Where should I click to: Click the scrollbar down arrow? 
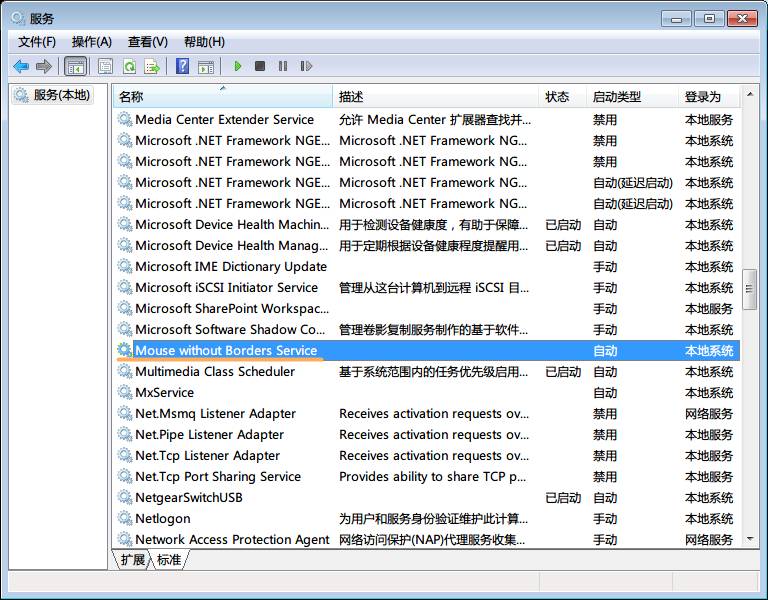coord(750,539)
